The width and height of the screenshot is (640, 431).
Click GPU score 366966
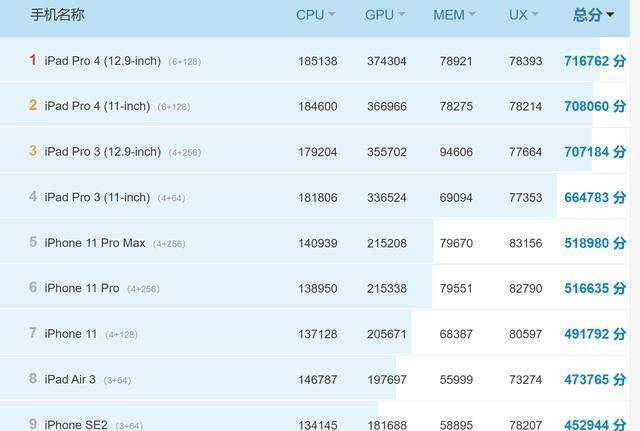(x=387, y=107)
